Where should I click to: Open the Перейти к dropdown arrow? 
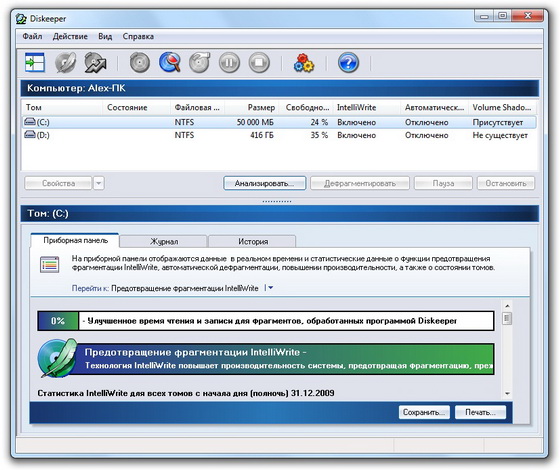[270, 288]
